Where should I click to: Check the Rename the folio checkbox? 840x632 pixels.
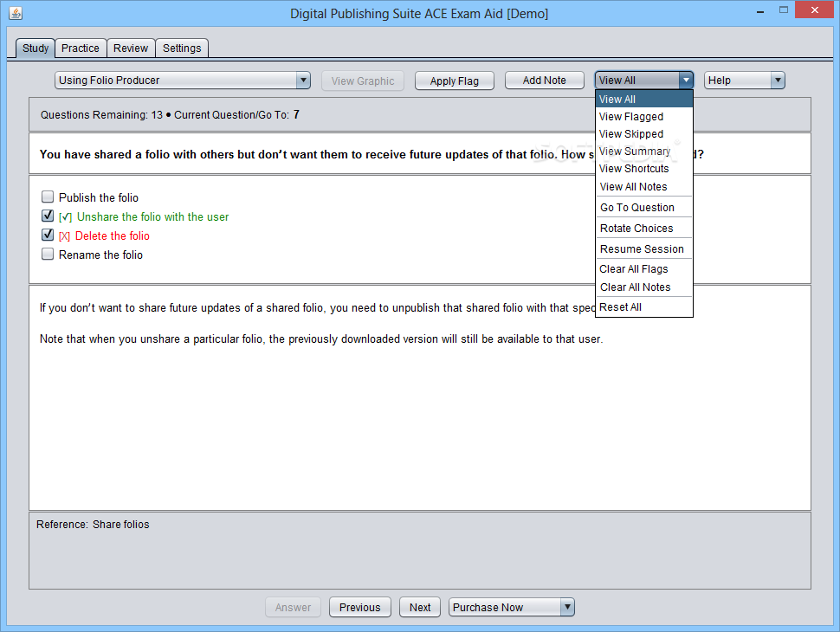tap(48, 254)
